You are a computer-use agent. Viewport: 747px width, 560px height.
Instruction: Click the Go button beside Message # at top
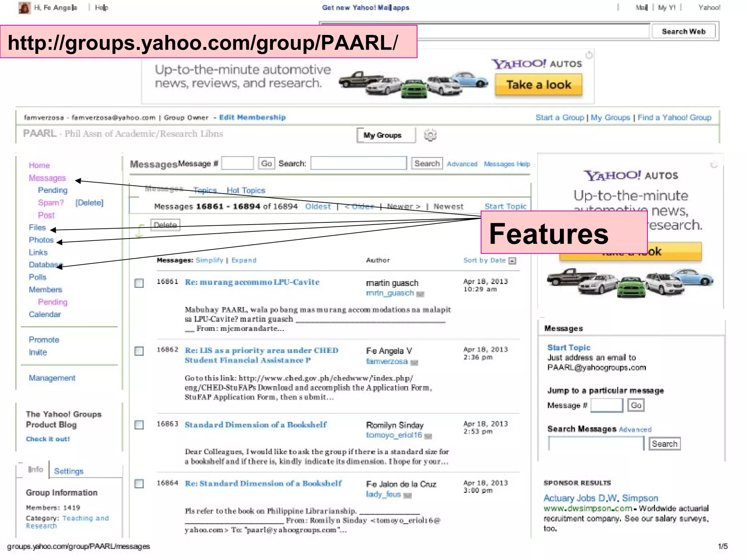(266, 163)
